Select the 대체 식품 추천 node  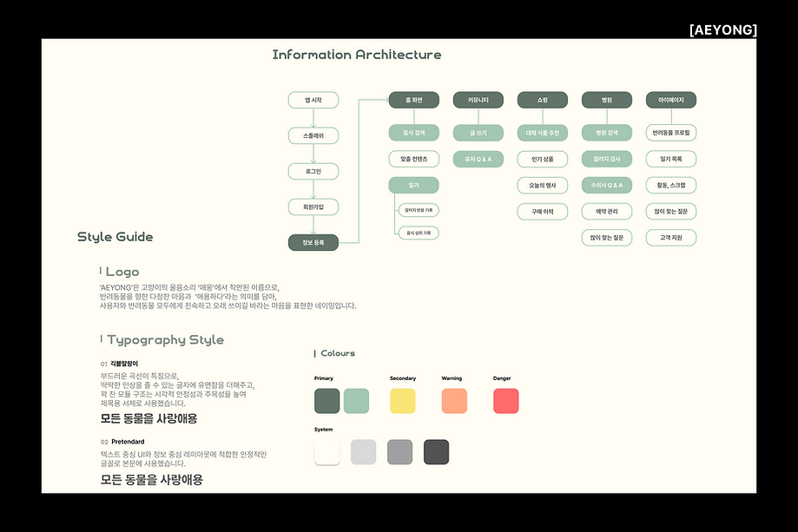coord(543,133)
